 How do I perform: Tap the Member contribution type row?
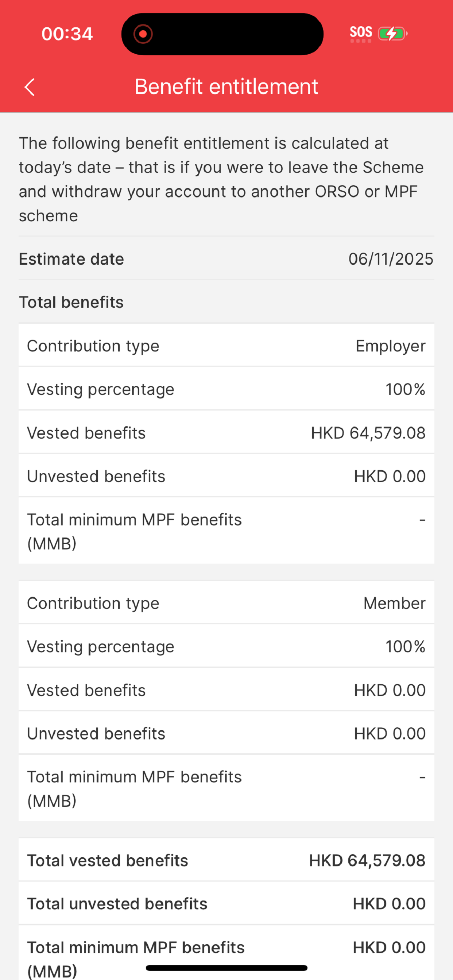click(x=226, y=603)
